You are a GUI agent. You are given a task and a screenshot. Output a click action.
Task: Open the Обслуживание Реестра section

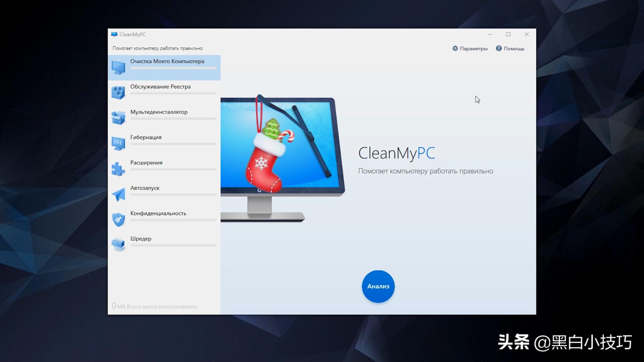[164, 93]
